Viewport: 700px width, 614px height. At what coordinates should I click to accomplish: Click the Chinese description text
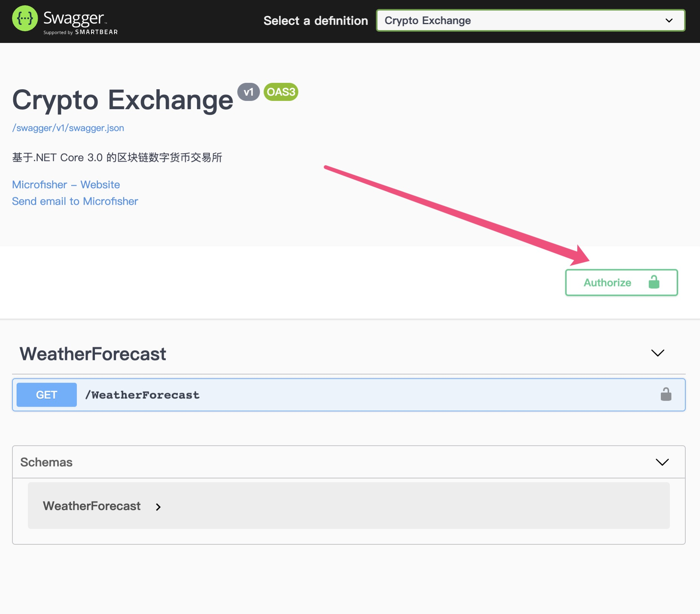pyautogui.click(x=117, y=157)
